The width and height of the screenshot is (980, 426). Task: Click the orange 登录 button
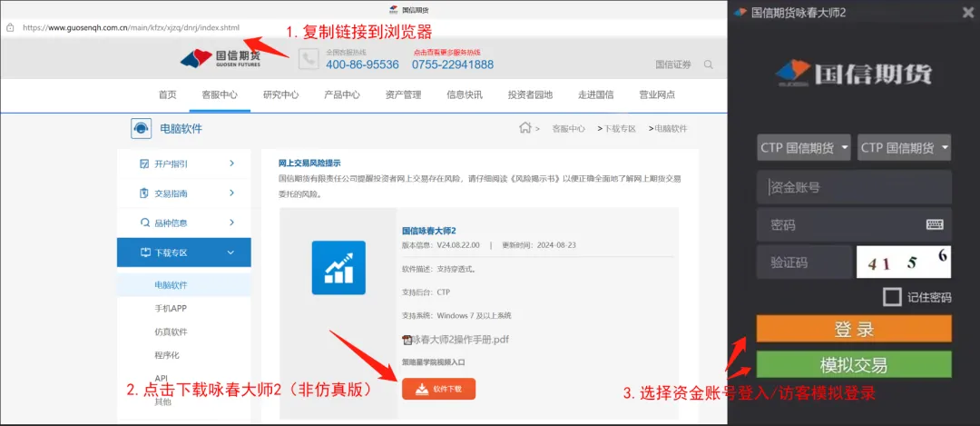pos(854,329)
